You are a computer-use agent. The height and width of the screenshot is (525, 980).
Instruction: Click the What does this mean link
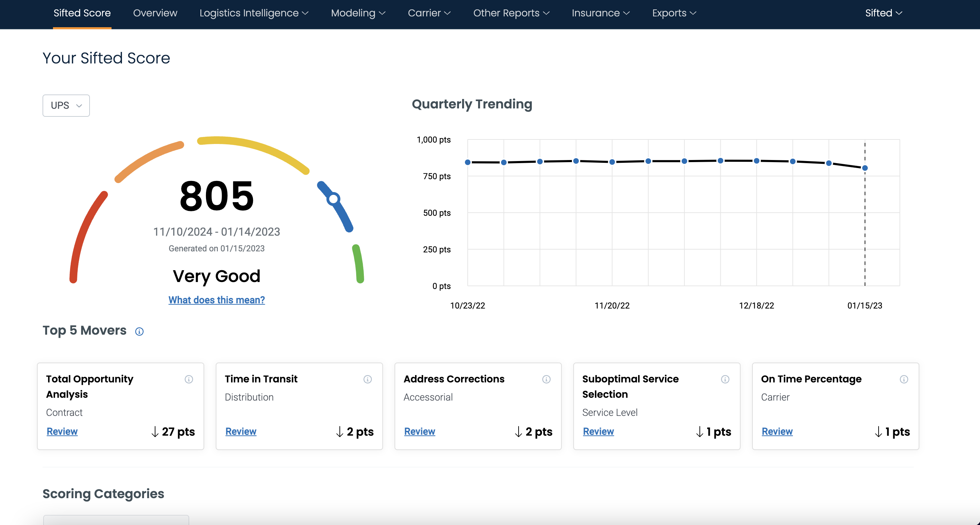[216, 300]
